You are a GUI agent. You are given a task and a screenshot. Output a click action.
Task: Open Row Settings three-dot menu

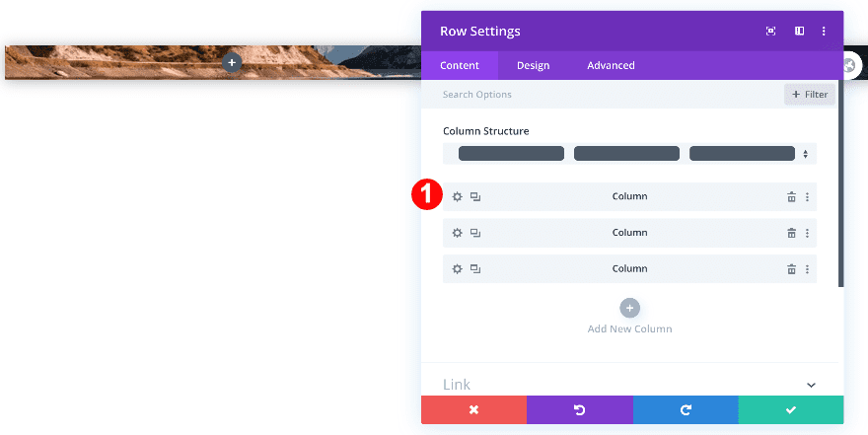coord(824,32)
